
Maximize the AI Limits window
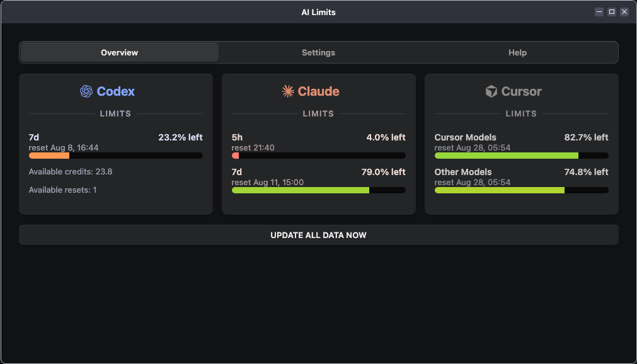pos(611,12)
